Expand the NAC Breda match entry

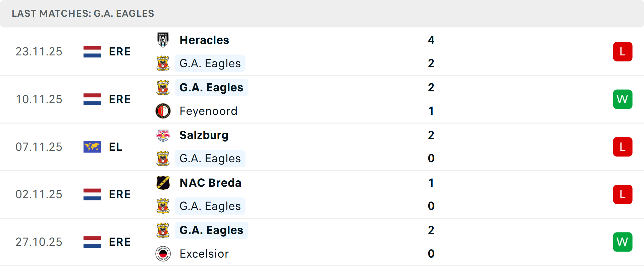[322, 194]
